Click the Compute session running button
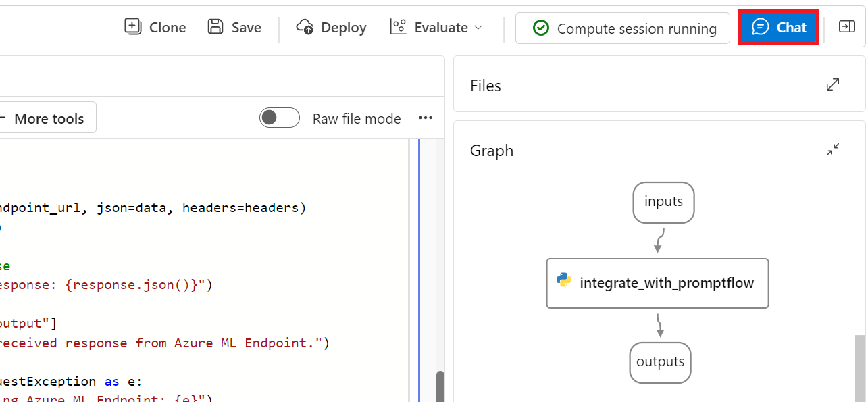Viewport: 868px width, 402px height. pos(623,28)
